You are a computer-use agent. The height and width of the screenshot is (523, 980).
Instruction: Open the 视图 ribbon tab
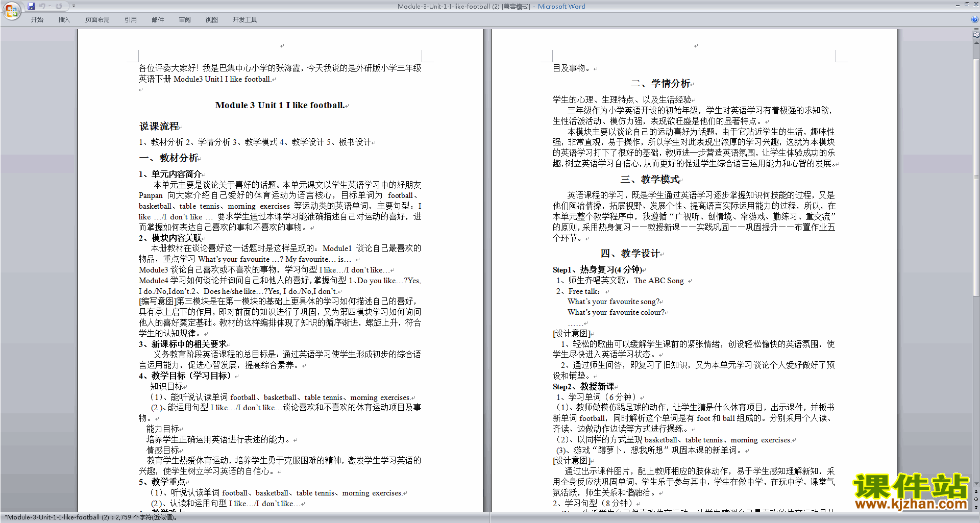click(x=212, y=20)
